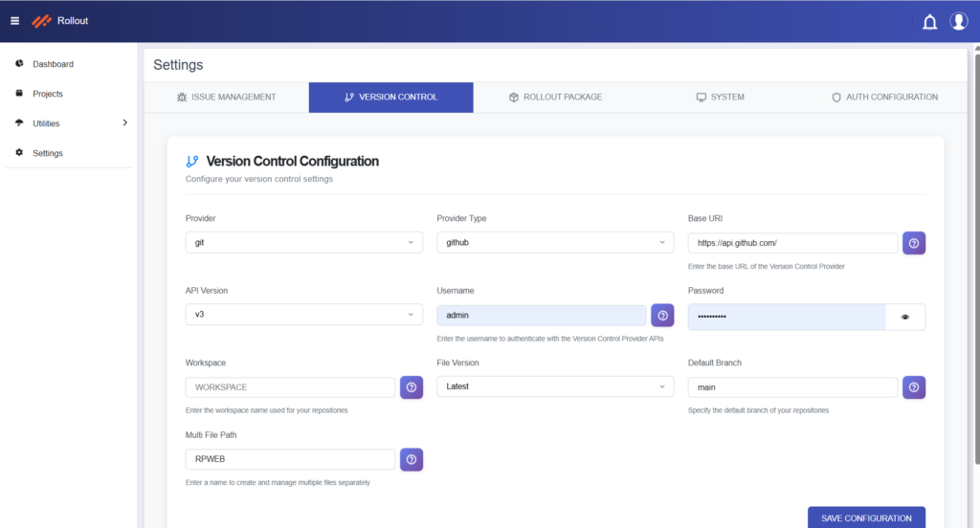Focus the Multi File Path field RPWEB
980x528 pixels.
[x=290, y=459]
